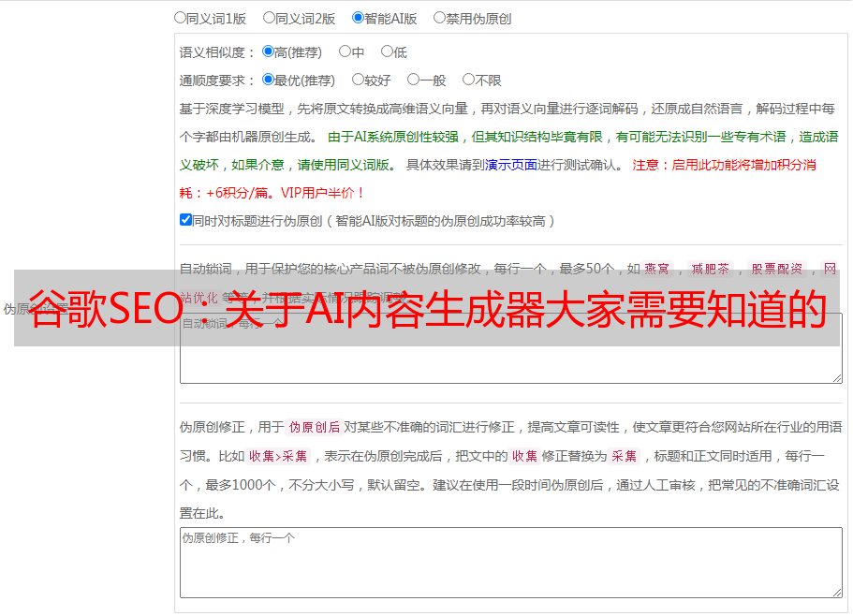This screenshot has height=616, width=853.
Task: Click the 减肥茶 example keyword
Action: click(x=710, y=269)
